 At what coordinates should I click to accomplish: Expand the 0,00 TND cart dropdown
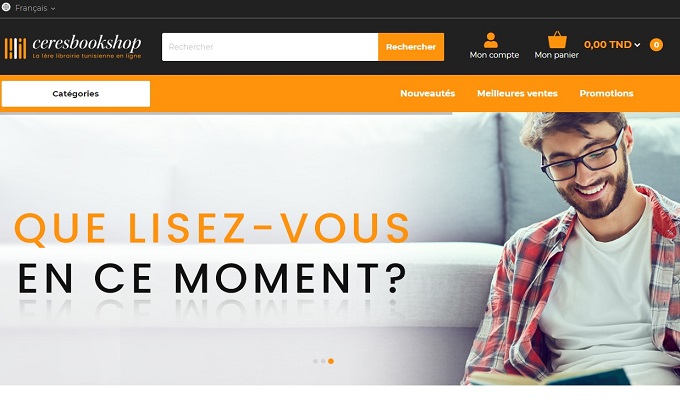612,45
